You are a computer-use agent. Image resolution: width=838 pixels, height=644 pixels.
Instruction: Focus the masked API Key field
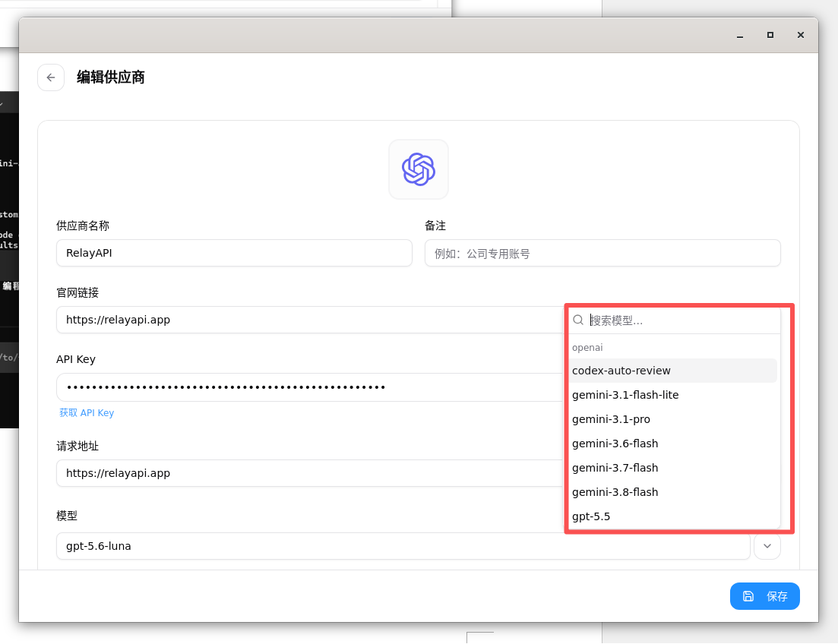[310, 387]
